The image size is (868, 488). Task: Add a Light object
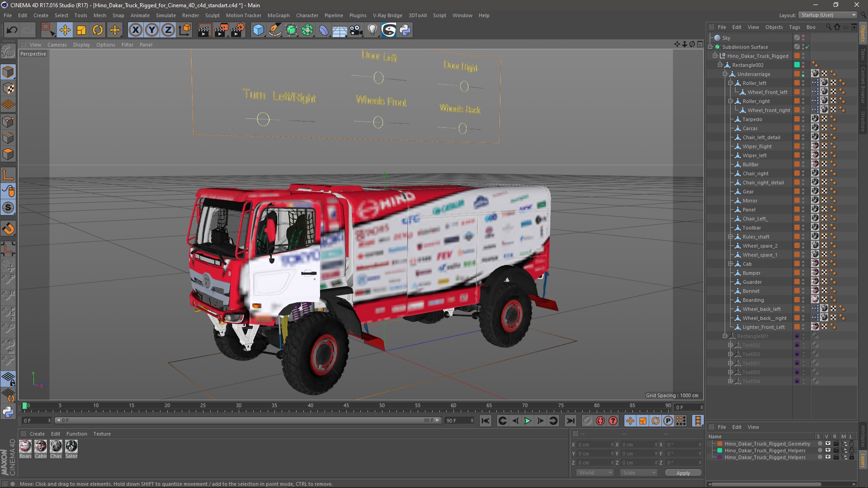(x=372, y=30)
